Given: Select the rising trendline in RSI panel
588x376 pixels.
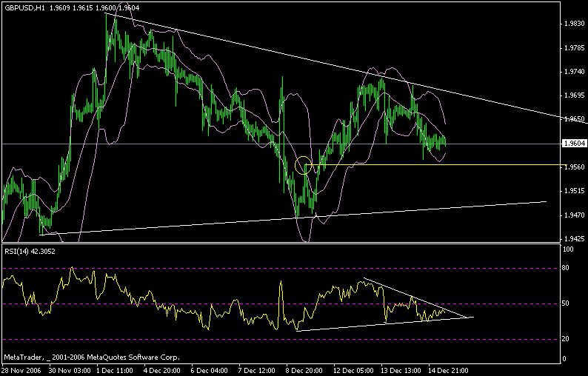Looking at the screenshot, I should 384,324.
